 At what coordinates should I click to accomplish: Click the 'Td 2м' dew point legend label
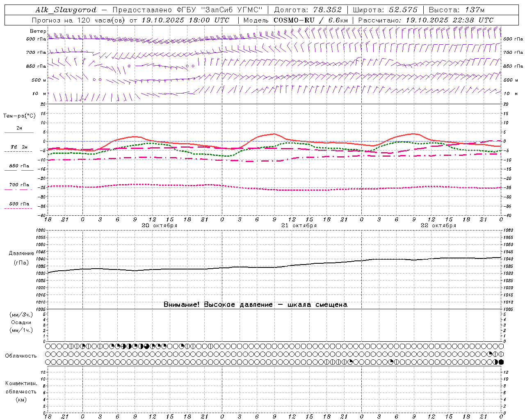(19, 147)
